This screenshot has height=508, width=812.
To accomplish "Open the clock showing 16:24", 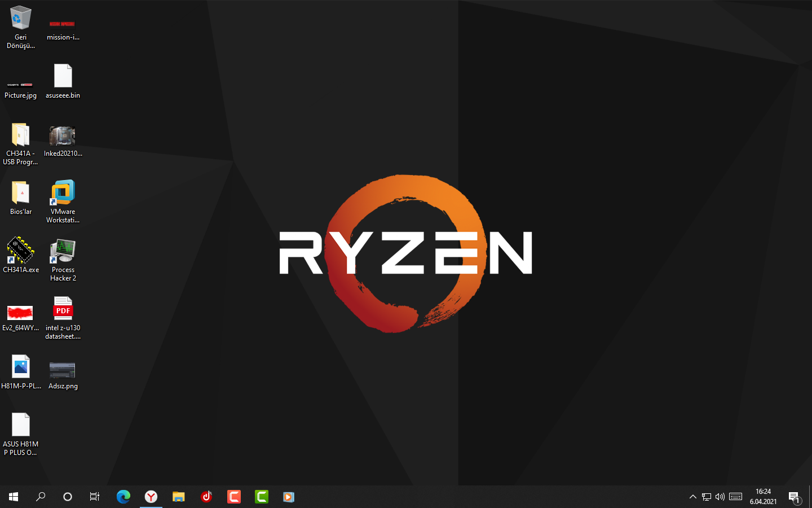I will [764, 497].
